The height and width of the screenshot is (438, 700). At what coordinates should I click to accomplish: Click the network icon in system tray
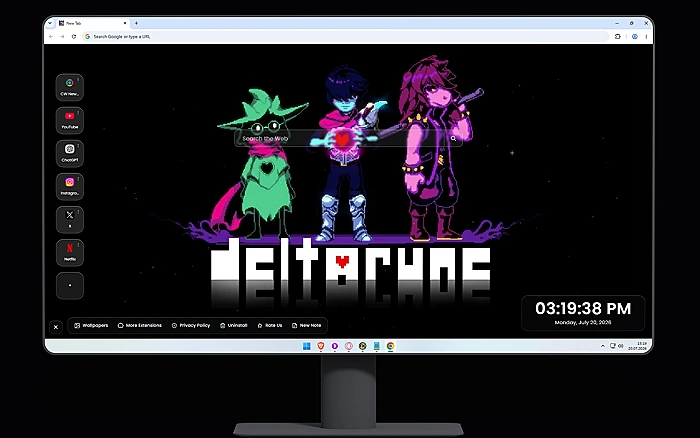(613, 346)
